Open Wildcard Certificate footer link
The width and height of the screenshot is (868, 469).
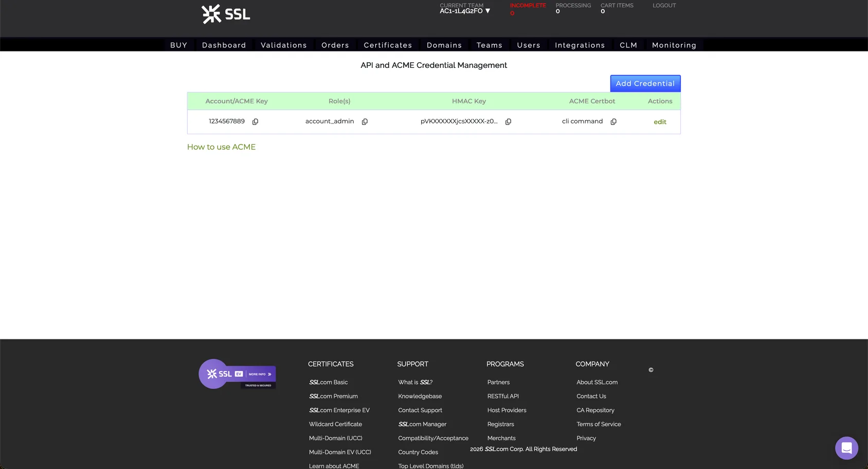click(x=335, y=424)
